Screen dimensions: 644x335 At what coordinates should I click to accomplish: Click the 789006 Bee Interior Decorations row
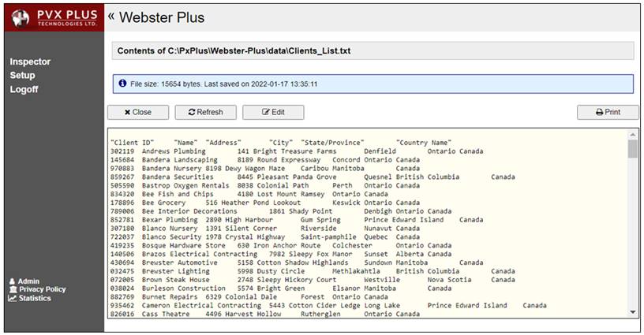(x=281, y=211)
